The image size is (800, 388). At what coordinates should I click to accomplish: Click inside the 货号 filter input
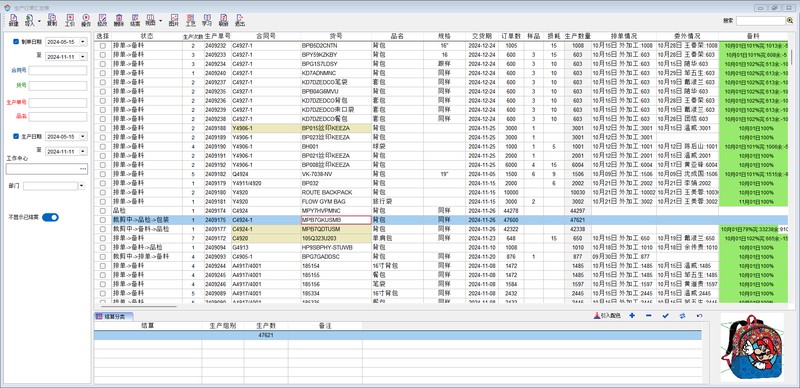pos(58,86)
